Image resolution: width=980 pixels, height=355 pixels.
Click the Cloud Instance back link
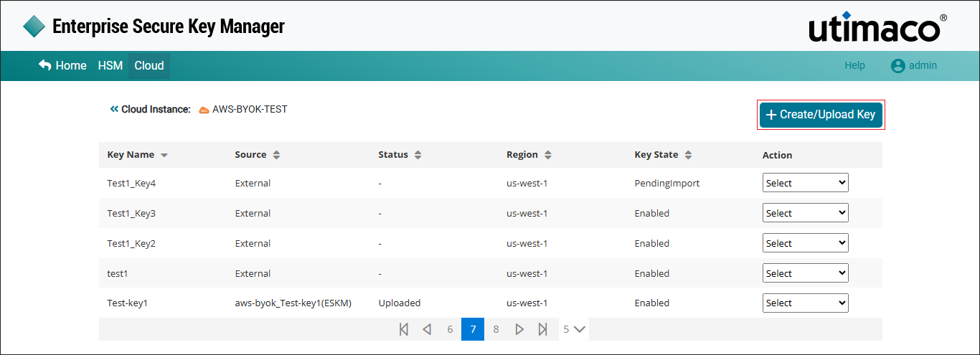150,110
